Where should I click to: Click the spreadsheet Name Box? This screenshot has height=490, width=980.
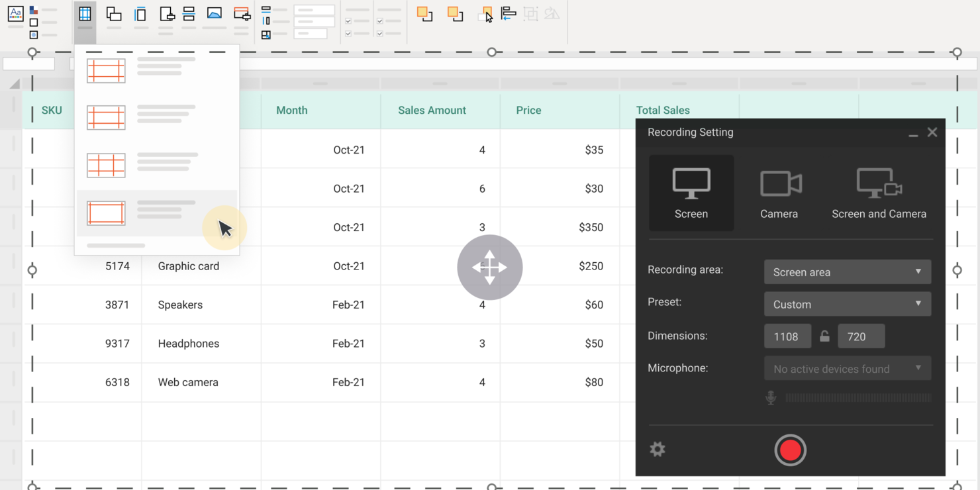(28, 64)
